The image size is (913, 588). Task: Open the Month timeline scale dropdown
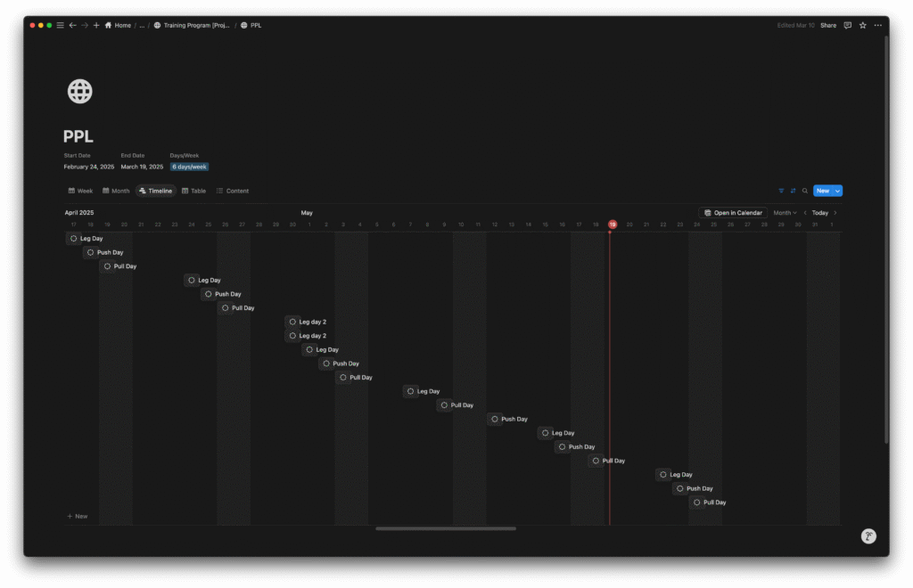point(785,213)
